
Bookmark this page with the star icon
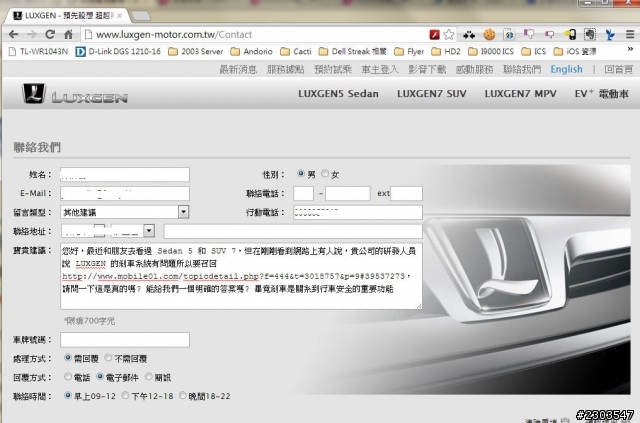click(449, 35)
